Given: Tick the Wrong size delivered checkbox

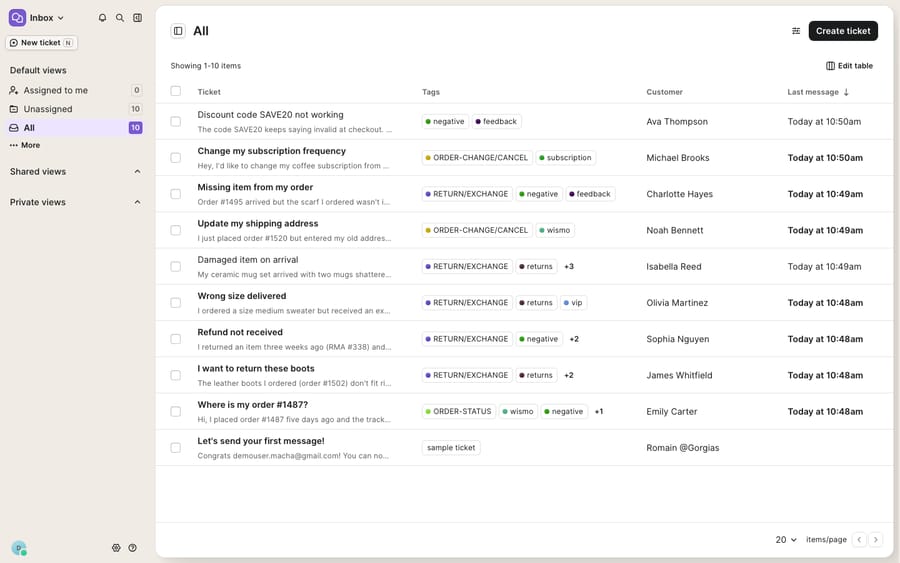Looking at the screenshot, I should 176,303.
